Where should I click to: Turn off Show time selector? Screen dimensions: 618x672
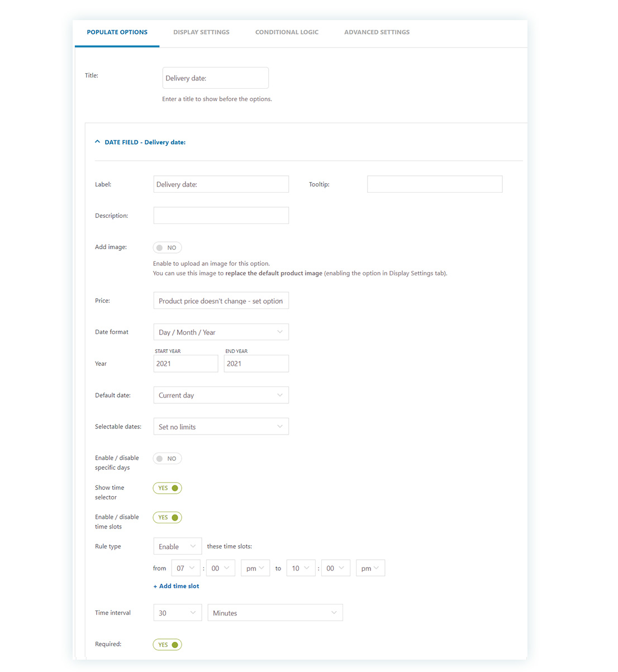coord(167,488)
